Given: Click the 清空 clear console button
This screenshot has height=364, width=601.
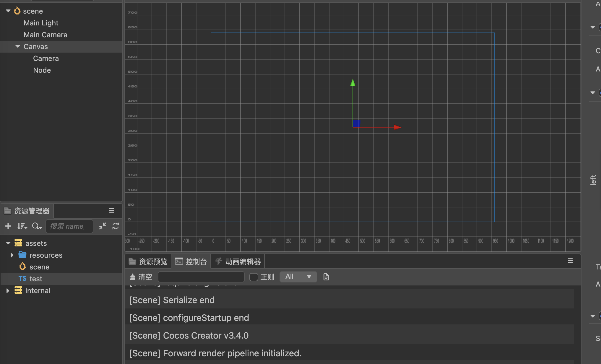Looking at the screenshot, I should (x=141, y=277).
